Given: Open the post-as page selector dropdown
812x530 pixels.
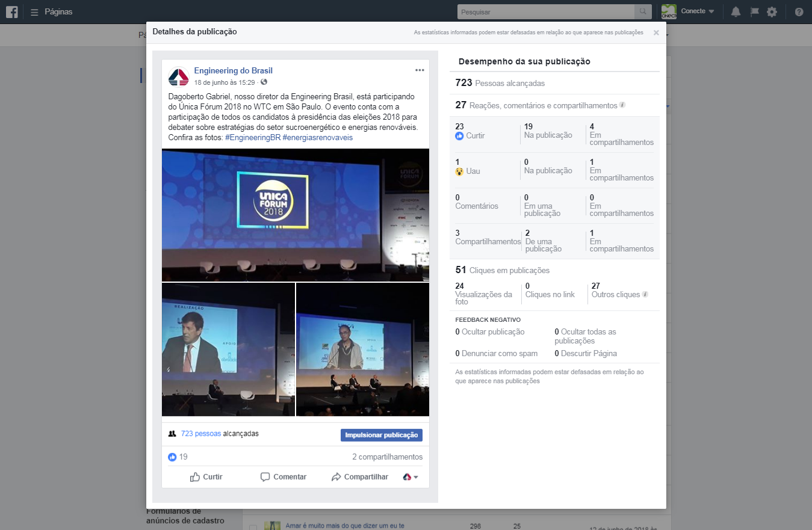Looking at the screenshot, I should [x=411, y=477].
